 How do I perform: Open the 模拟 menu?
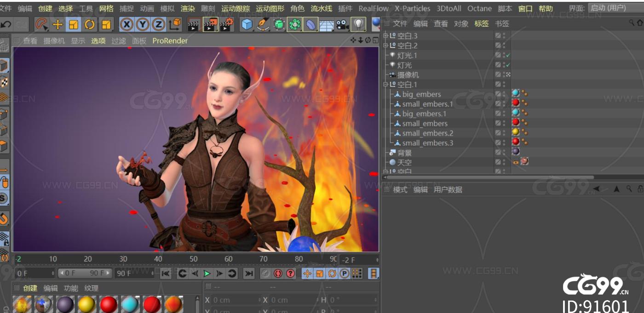click(167, 8)
